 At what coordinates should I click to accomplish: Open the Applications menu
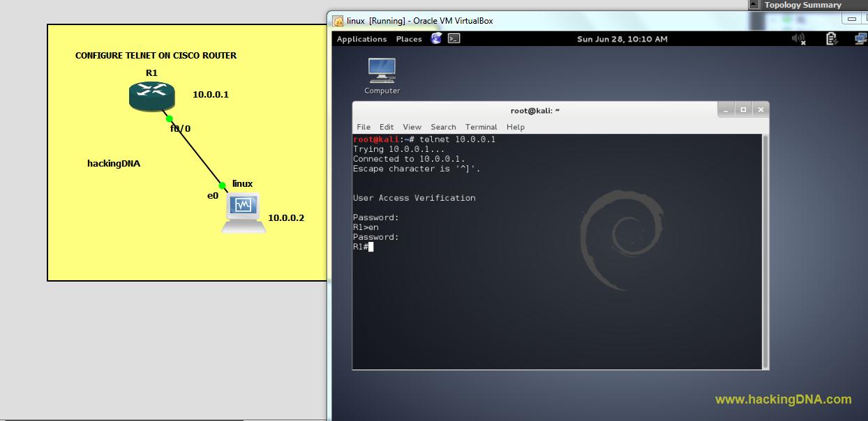(361, 39)
